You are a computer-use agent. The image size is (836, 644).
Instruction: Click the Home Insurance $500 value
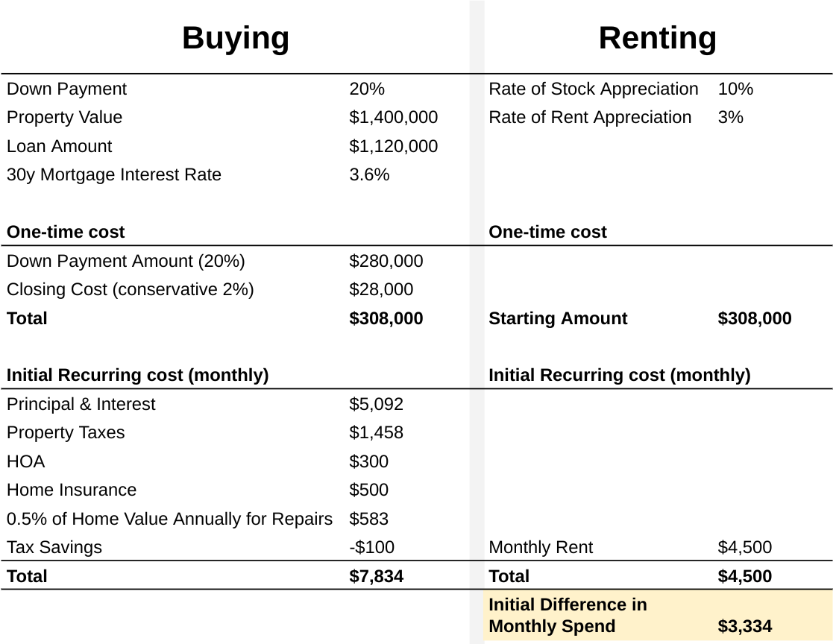click(368, 490)
